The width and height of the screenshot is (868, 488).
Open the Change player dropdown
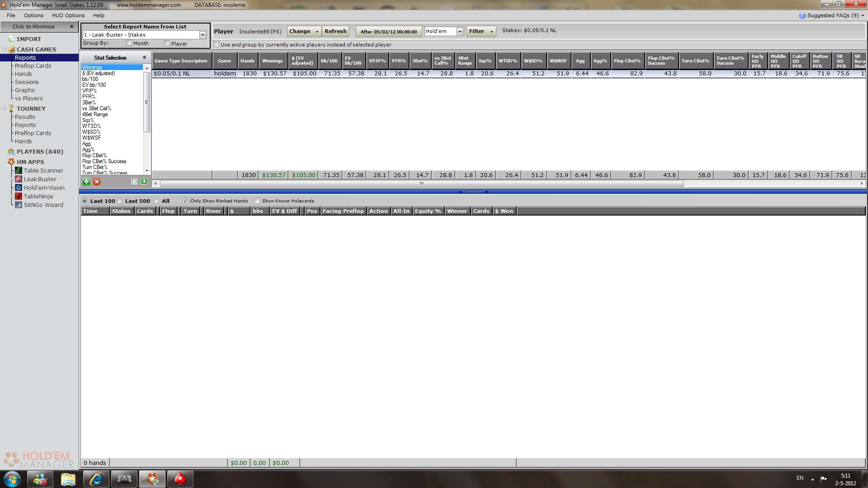(303, 31)
